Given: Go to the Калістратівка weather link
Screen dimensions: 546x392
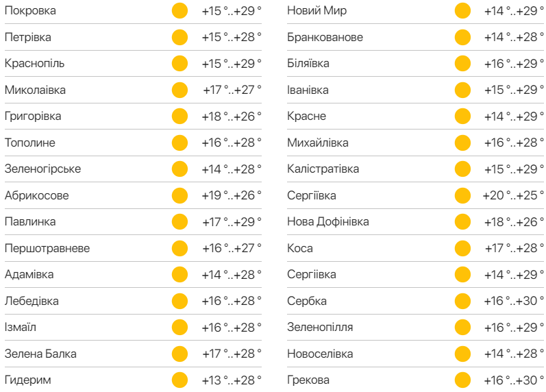Looking at the screenshot, I should [323, 169].
